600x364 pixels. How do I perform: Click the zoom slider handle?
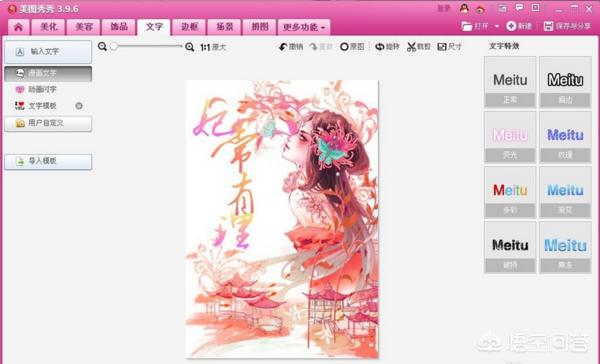click(114, 46)
